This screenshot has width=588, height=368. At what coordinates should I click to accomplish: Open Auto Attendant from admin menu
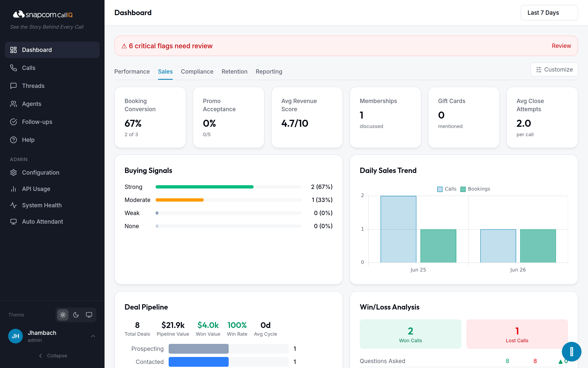click(52, 221)
